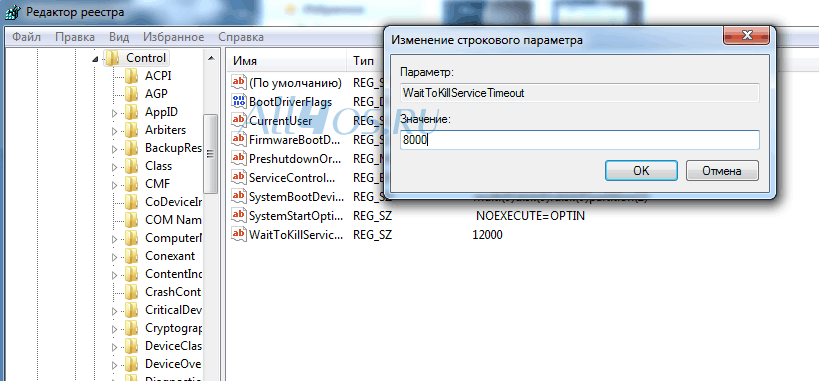Click the WaitToKillServic... value icon
819x381 pixels.
pos(239,235)
